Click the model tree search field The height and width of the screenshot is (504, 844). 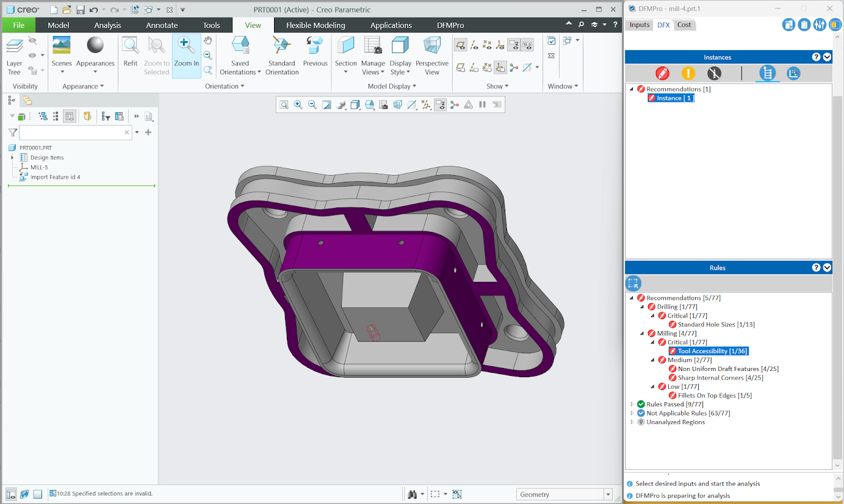click(71, 132)
